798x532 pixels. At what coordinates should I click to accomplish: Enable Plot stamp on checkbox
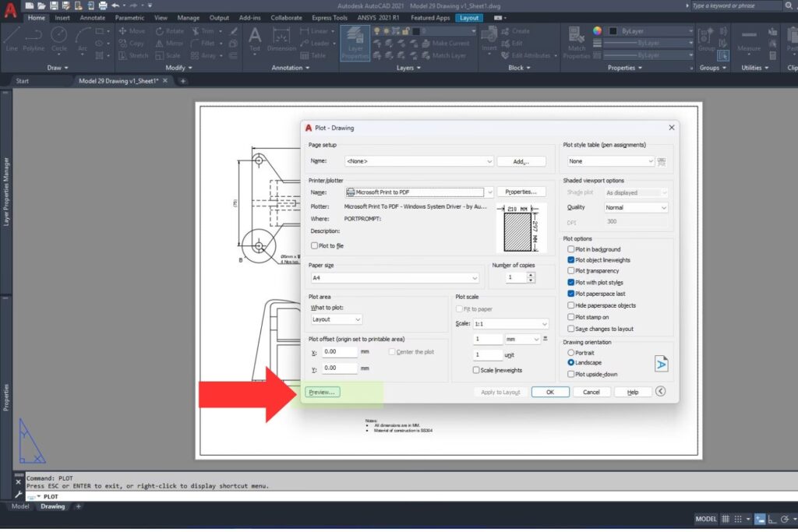(570, 317)
